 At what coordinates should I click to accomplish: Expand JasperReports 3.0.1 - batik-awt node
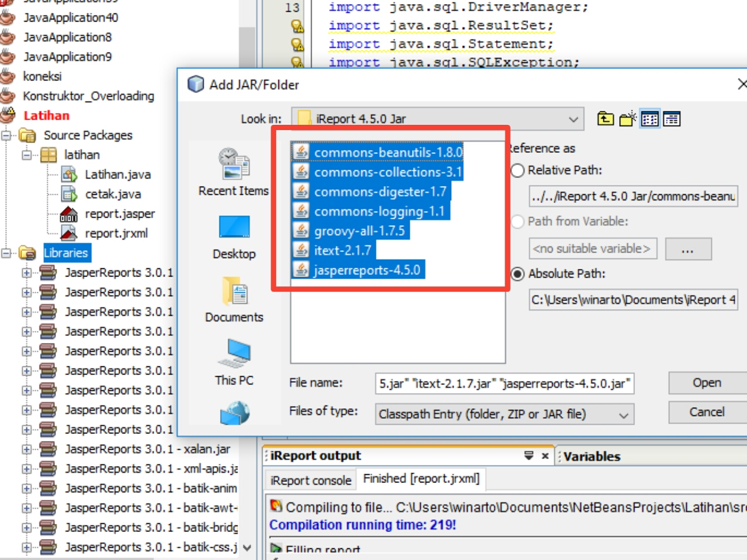[27, 508]
